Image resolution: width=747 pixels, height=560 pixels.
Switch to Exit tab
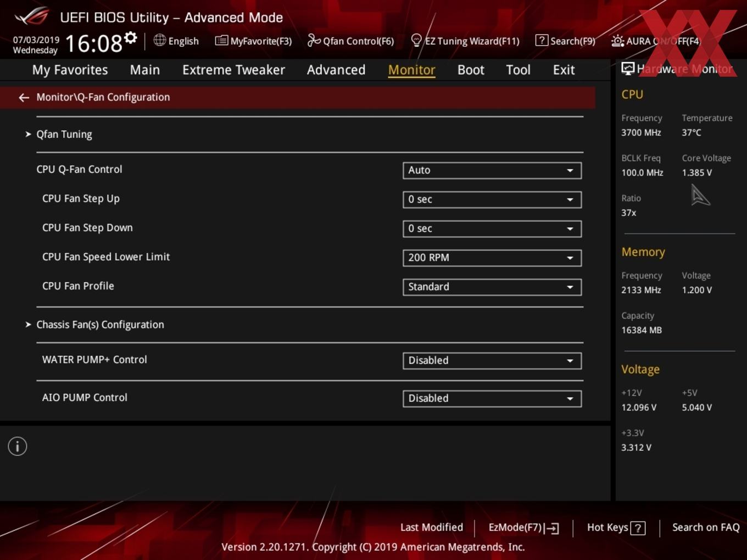click(564, 70)
